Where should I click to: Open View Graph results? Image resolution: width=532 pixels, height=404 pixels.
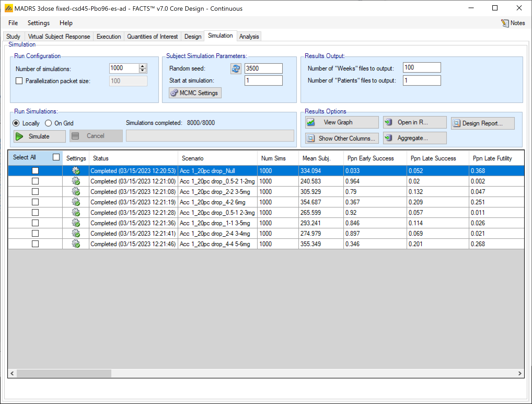[x=342, y=122]
